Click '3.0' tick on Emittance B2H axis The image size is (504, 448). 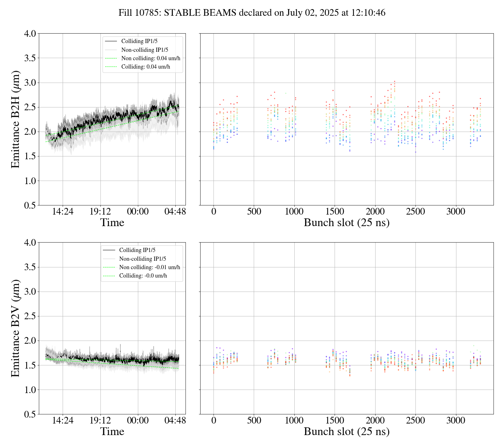pyautogui.click(x=30, y=83)
